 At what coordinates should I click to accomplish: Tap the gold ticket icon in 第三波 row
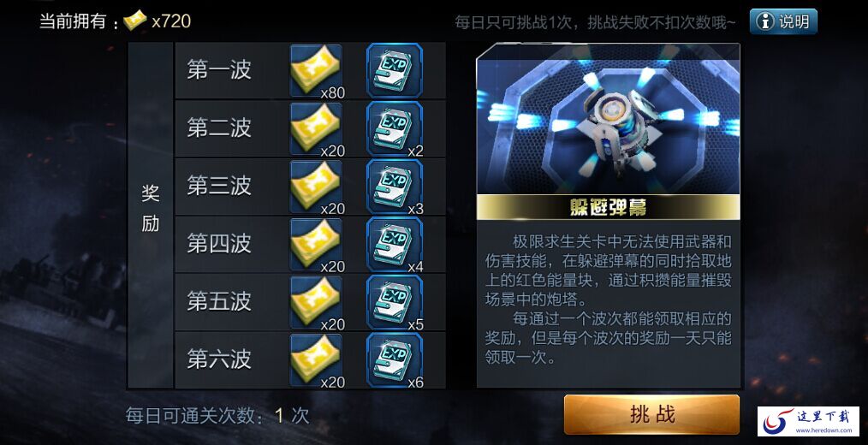click(x=316, y=187)
